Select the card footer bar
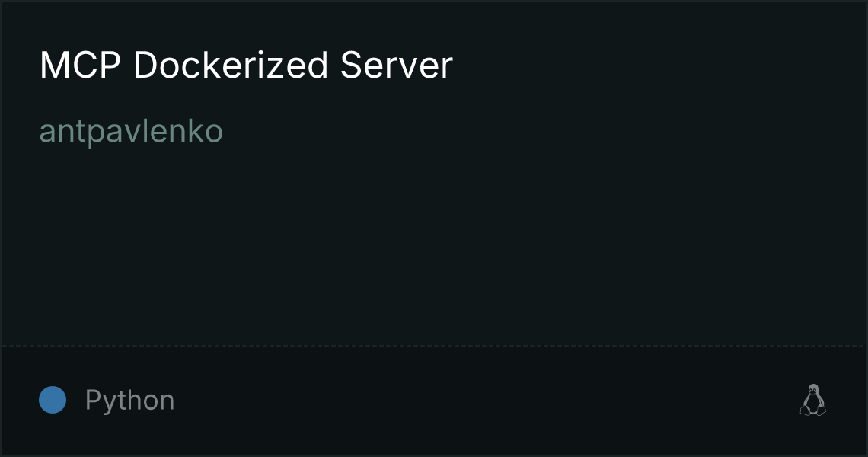This screenshot has height=457, width=868. 434,401
